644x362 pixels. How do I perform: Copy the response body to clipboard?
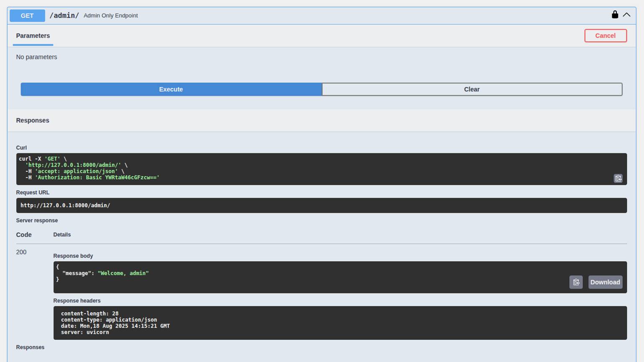[x=576, y=282]
